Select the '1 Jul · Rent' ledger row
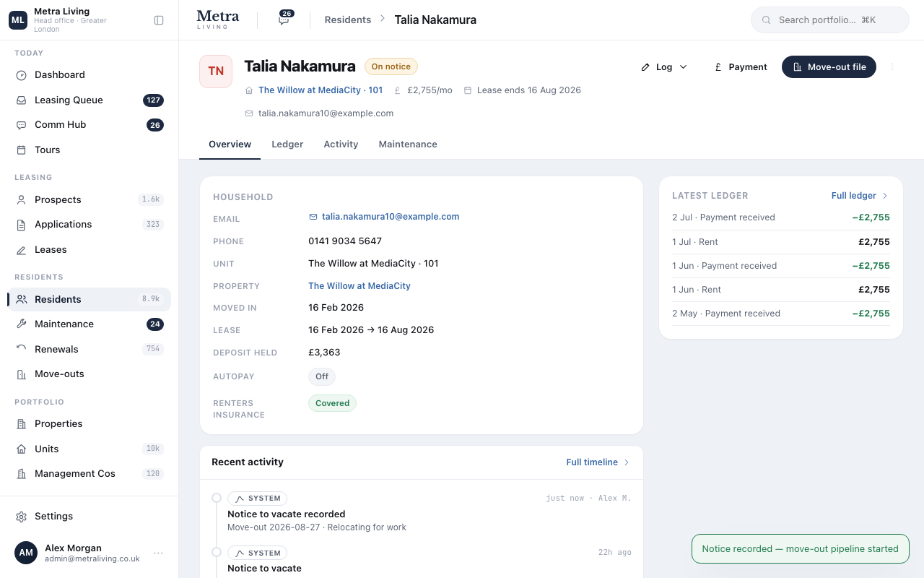 (x=781, y=242)
